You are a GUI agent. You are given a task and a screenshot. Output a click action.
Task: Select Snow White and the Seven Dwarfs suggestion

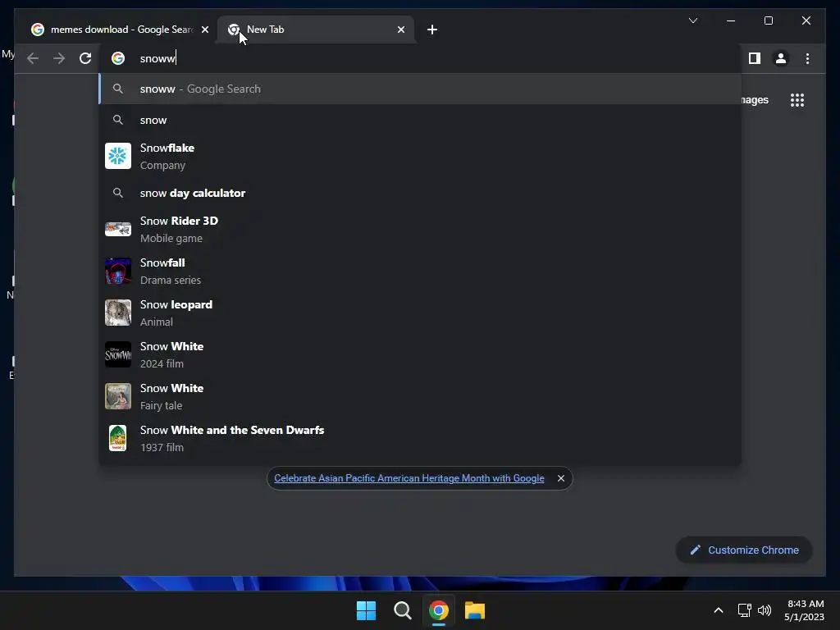(x=420, y=438)
